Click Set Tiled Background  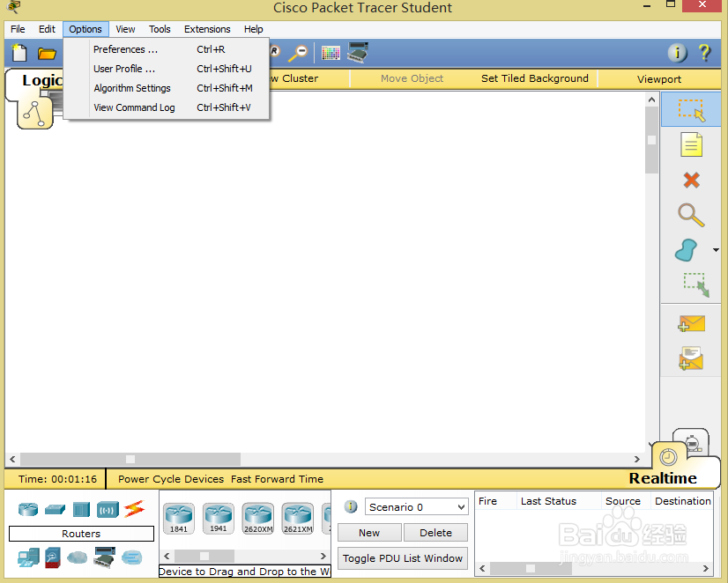pyautogui.click(x=535, y=78)
